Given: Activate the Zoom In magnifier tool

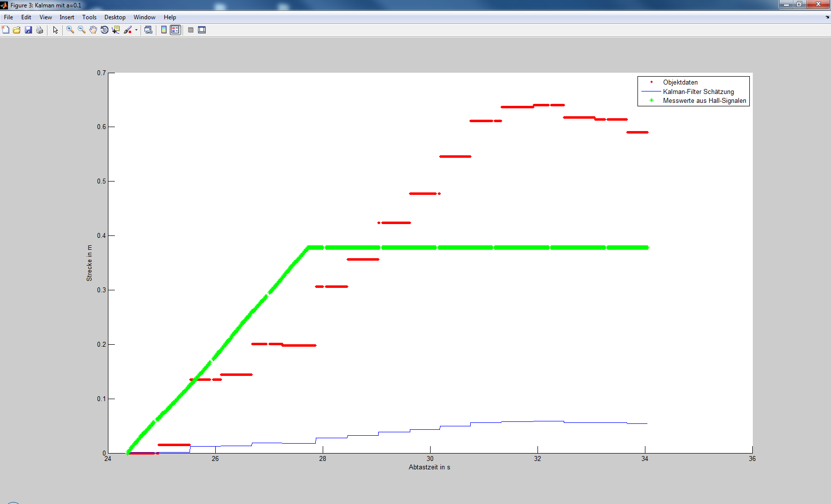Looking at the screenshot, I should [x=70, y=30].
